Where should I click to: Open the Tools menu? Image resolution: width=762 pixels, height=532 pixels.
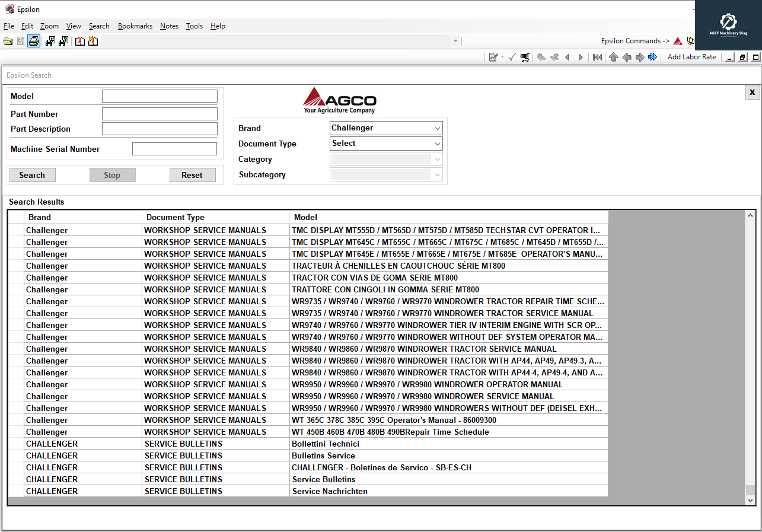195,26
